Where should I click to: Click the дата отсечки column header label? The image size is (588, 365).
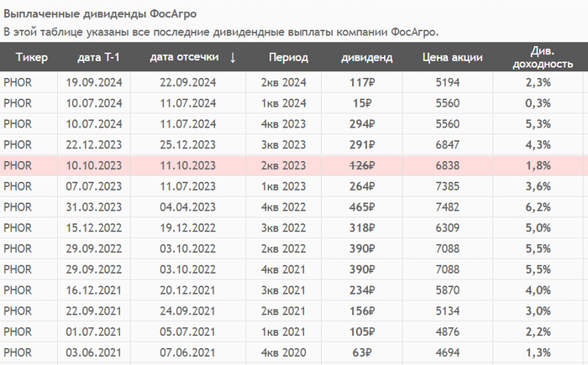tap(184, 57)
